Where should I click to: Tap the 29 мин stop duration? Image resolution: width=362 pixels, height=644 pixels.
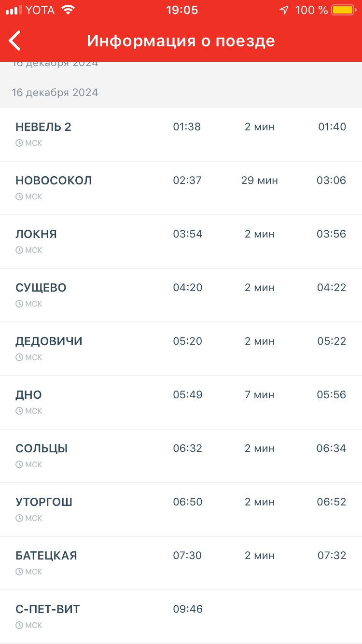(260, 181)
